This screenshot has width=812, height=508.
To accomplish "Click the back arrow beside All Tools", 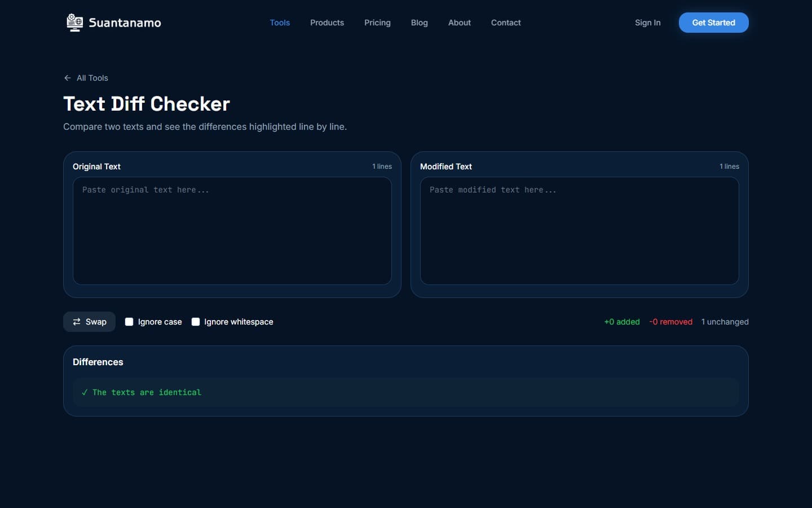I will [x=68, y=78].
